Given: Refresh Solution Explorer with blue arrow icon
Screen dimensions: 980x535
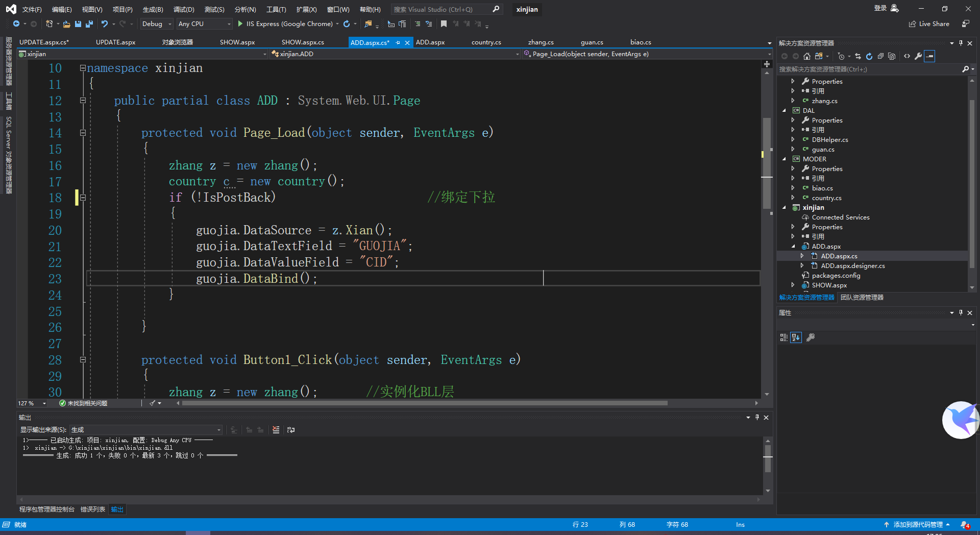Looking at the screenshot, I should (x=869, y=56).
